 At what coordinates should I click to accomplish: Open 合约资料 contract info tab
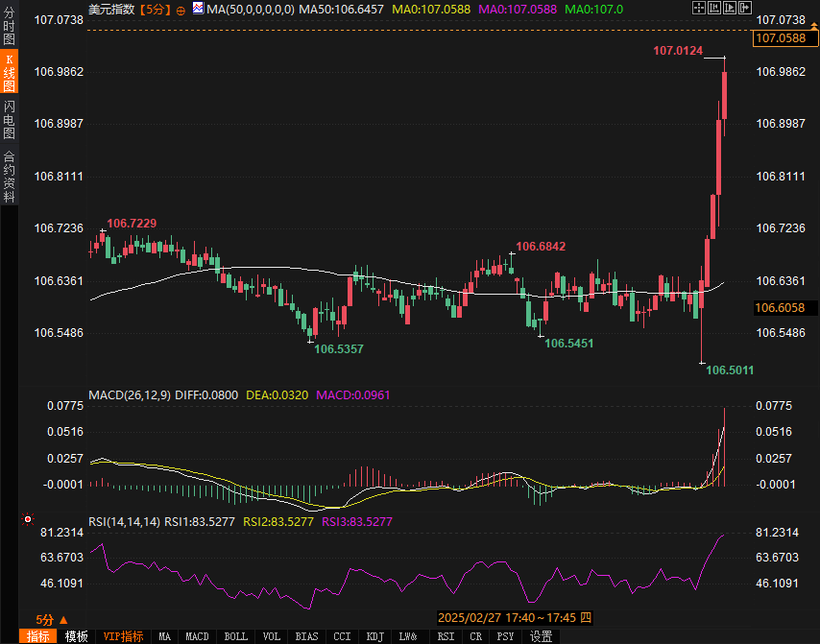tap(9, 176)
